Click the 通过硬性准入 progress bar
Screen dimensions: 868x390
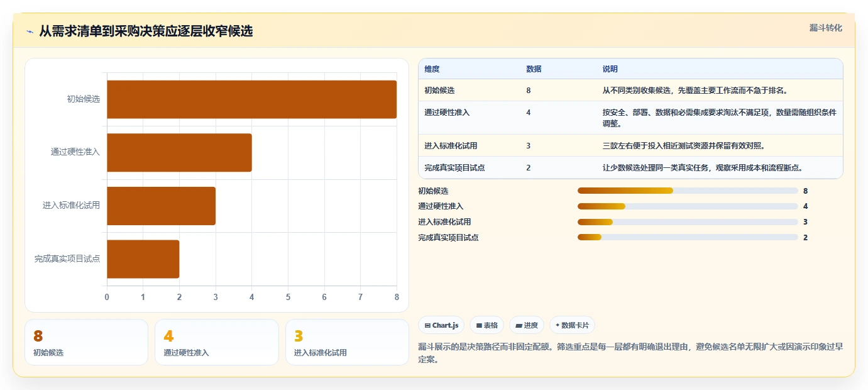coord(688,206)
